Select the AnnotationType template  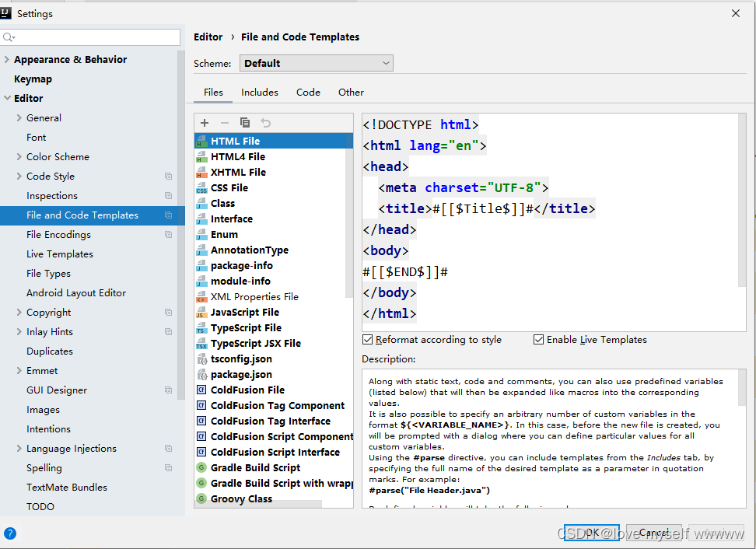(249, 250)
